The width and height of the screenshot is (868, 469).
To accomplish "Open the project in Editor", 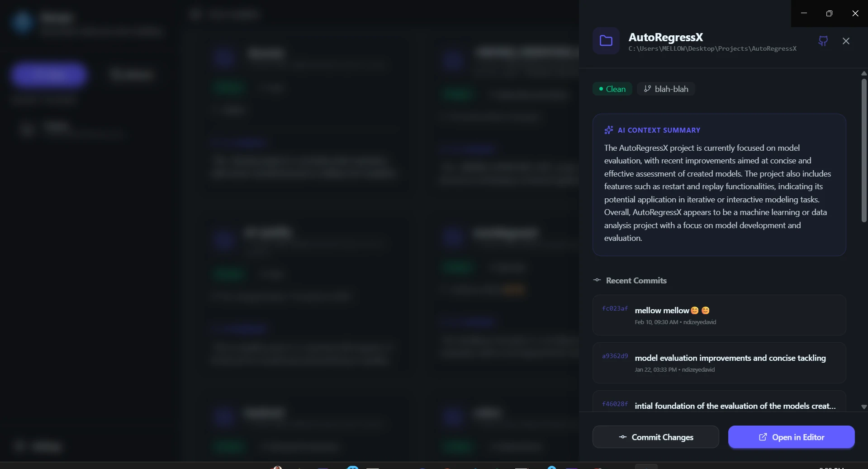I will (792, 437).
